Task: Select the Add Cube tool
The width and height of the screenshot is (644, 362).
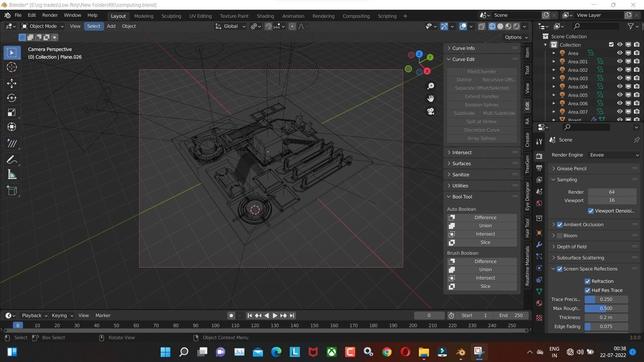Action: click(12, 191)
